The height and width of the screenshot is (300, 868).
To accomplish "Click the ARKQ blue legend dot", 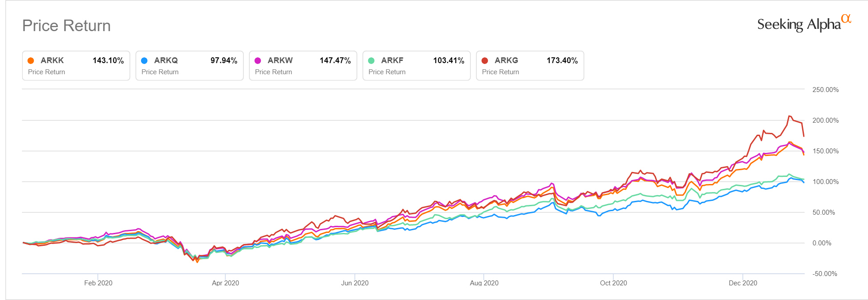I will (144, 60).
